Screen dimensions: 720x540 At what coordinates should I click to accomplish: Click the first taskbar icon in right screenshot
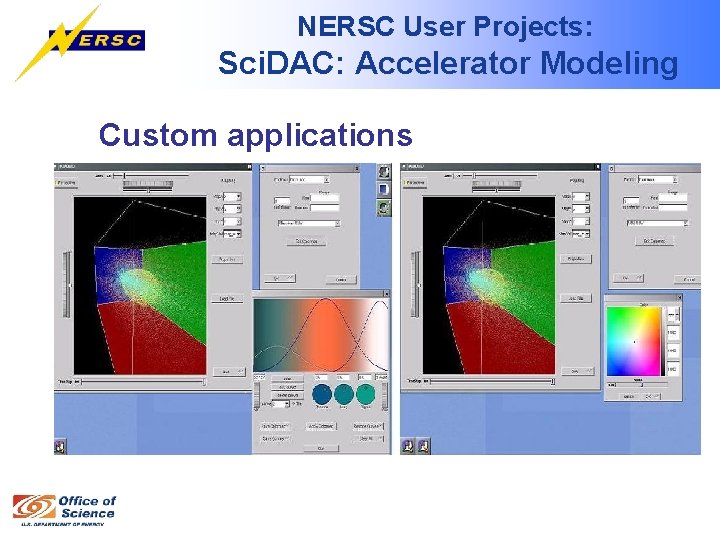click(x=408, y=446)
